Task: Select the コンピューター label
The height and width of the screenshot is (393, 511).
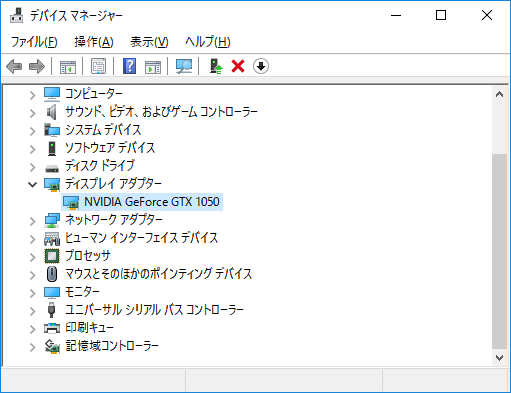Action: 94,94
